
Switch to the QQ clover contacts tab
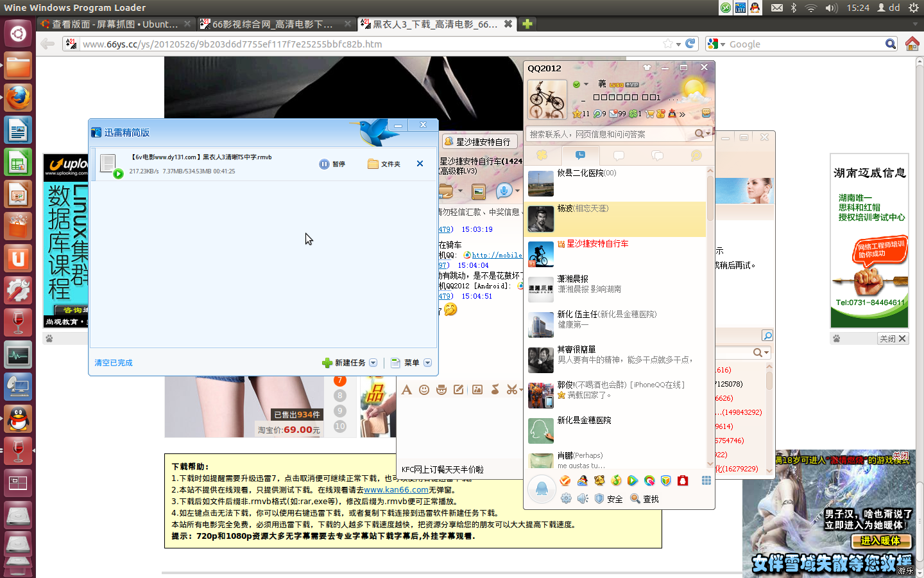[x=542, y=155]
